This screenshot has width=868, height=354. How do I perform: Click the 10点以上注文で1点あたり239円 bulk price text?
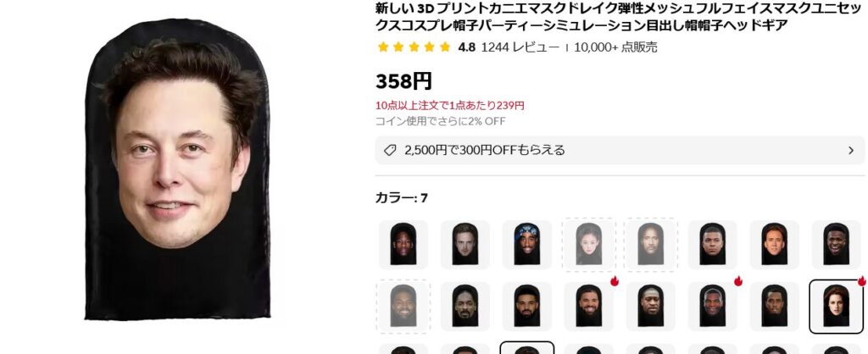pyautogui.click(x=449, y=105)
